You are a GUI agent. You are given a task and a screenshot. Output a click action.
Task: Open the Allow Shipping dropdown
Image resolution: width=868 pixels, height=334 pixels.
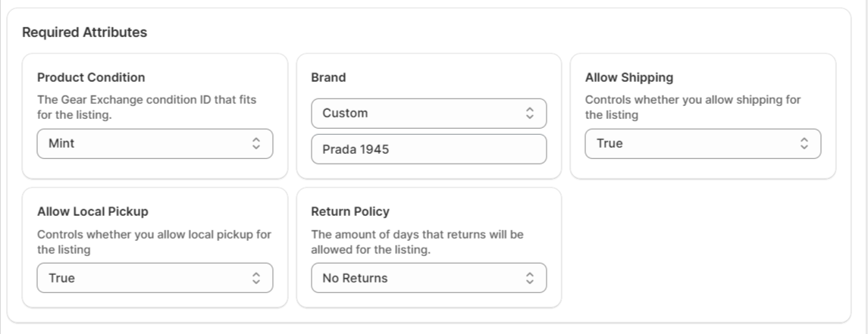703,144
